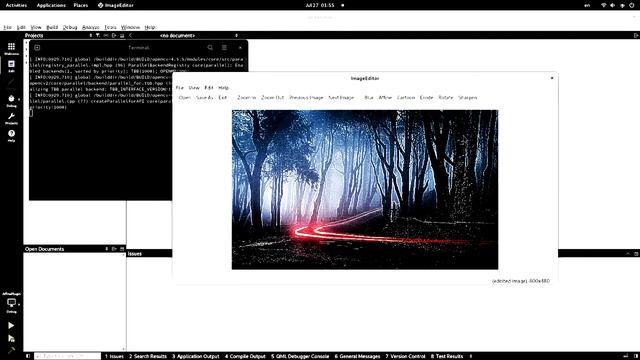Open GNOME Activities overview
Image resolution: width=640 pixels, height=360 pixels.
click(16, 5)
